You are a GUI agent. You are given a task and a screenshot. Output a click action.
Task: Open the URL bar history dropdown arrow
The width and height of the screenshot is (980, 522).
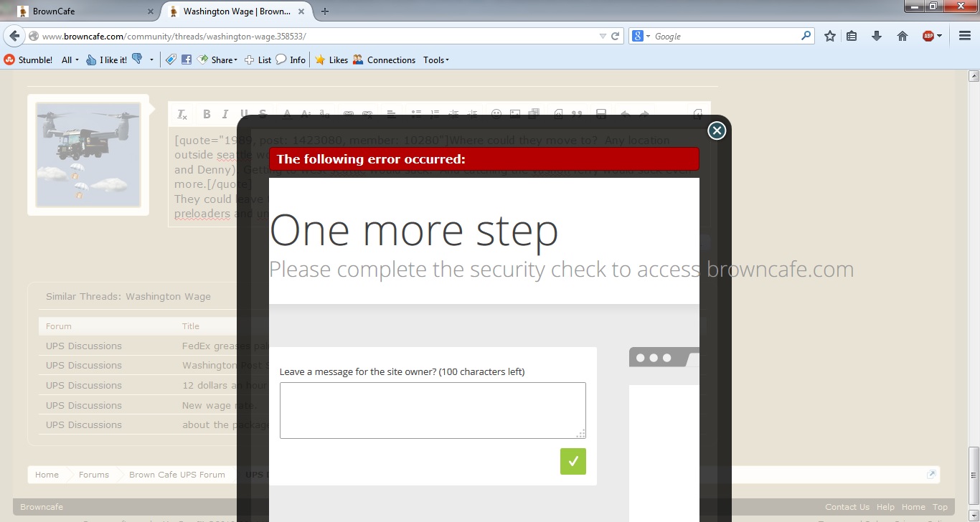pyautogui.click(x=603, y=36)
